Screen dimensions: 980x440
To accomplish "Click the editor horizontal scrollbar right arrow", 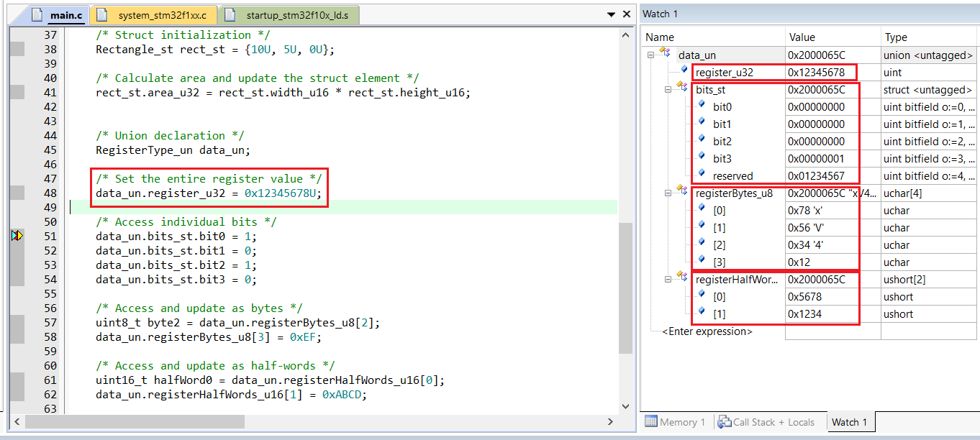I will (610, 421).
